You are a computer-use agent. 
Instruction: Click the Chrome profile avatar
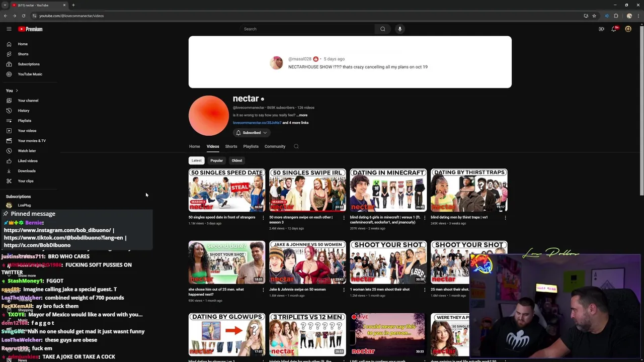tap(629, 16)
